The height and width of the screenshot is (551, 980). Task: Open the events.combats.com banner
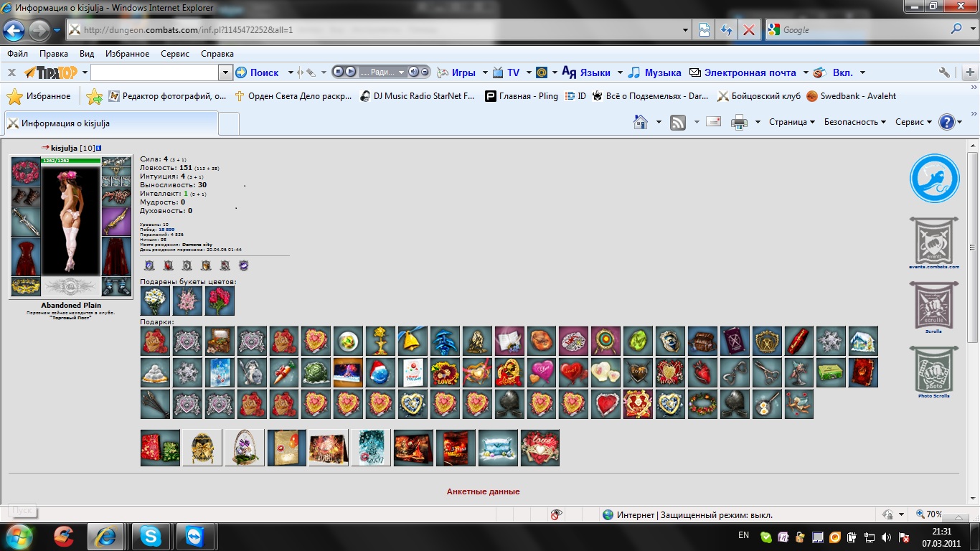point(934,242)
